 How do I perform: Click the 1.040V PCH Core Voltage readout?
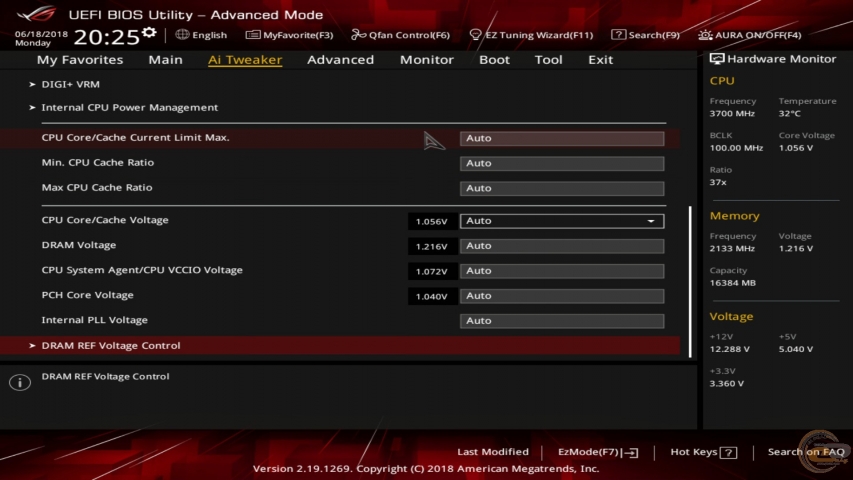[x=431, y=297]
